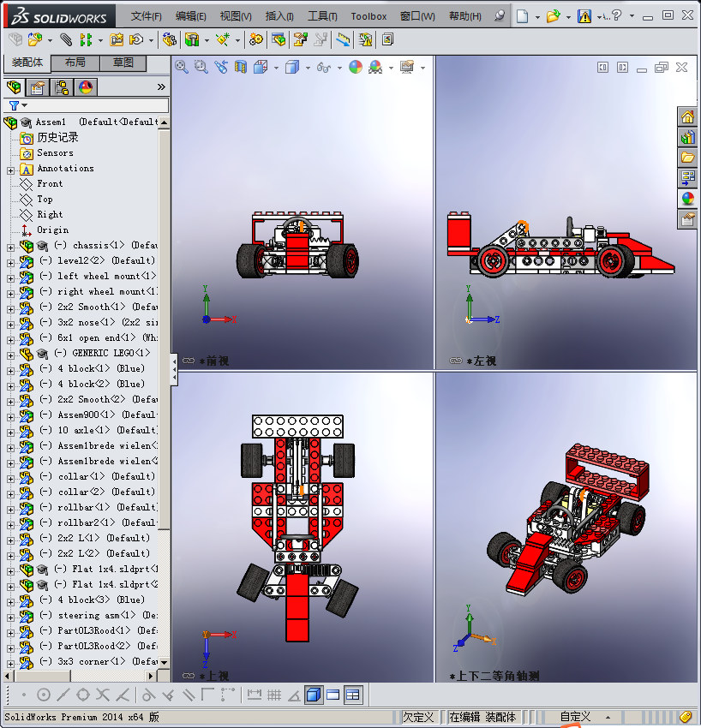Image resolution: width=701 pixels, height=728 pixels.
Task: Click the 自定义 status bar button
Action: click(575, 717)
